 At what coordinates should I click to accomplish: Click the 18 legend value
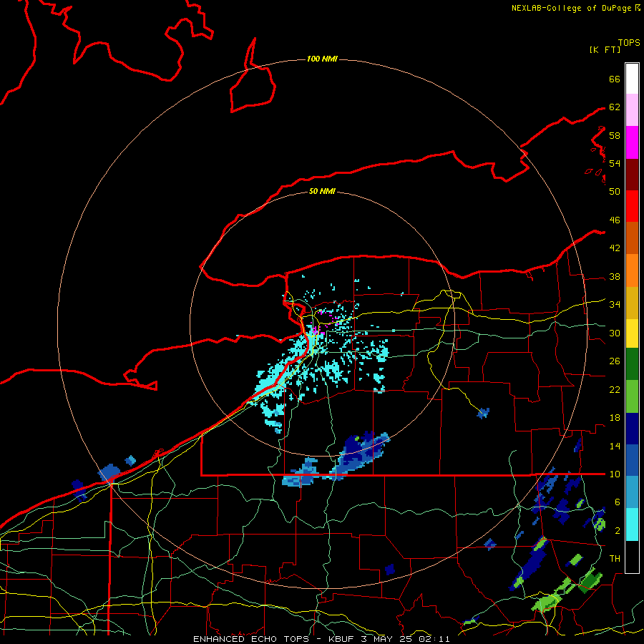click(615, 418)
